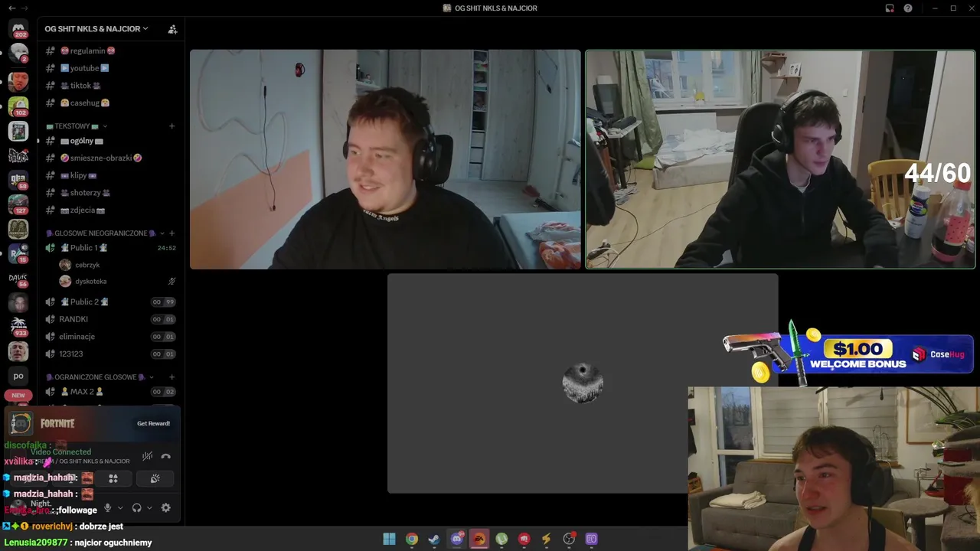Deafen with the headphones icon
This screenshot has height=551, width=980.
click(x=136, y=508)
